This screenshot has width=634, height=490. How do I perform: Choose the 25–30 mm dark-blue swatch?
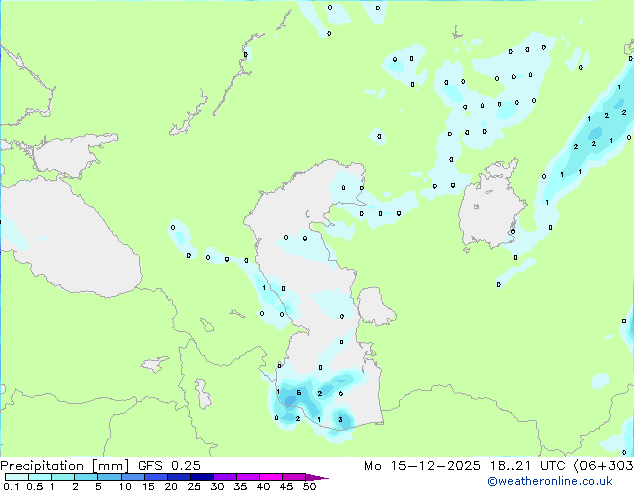(x=201, y=477)
